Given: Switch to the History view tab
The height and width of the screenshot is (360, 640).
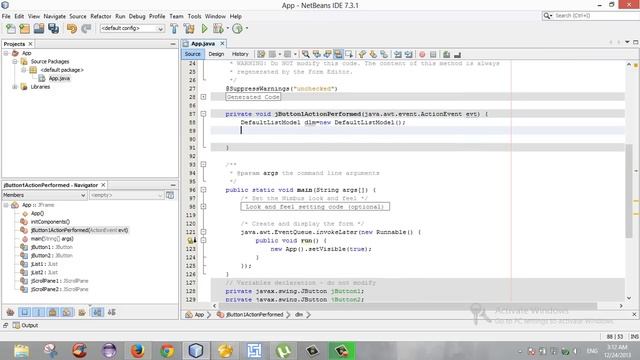Looking at the screenshot, I should coord(240,54).
